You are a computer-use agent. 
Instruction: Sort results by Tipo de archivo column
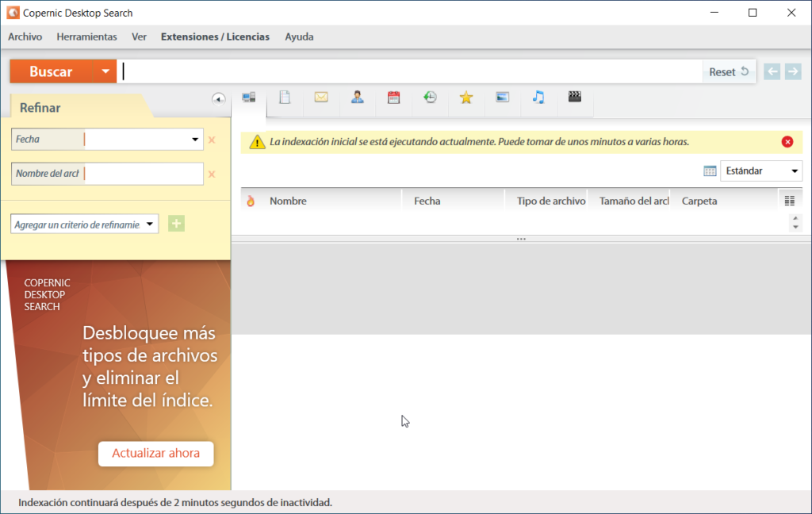[x=551, y=201]
